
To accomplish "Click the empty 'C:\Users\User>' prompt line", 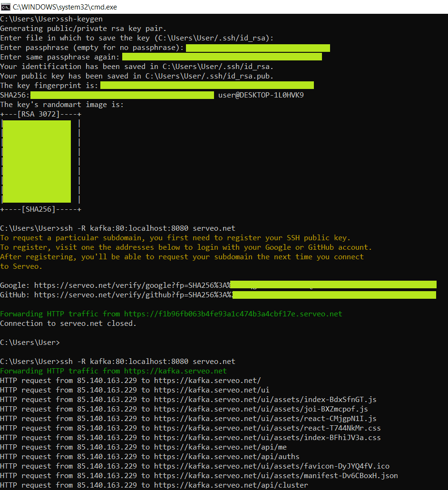I will coord(30,343).
